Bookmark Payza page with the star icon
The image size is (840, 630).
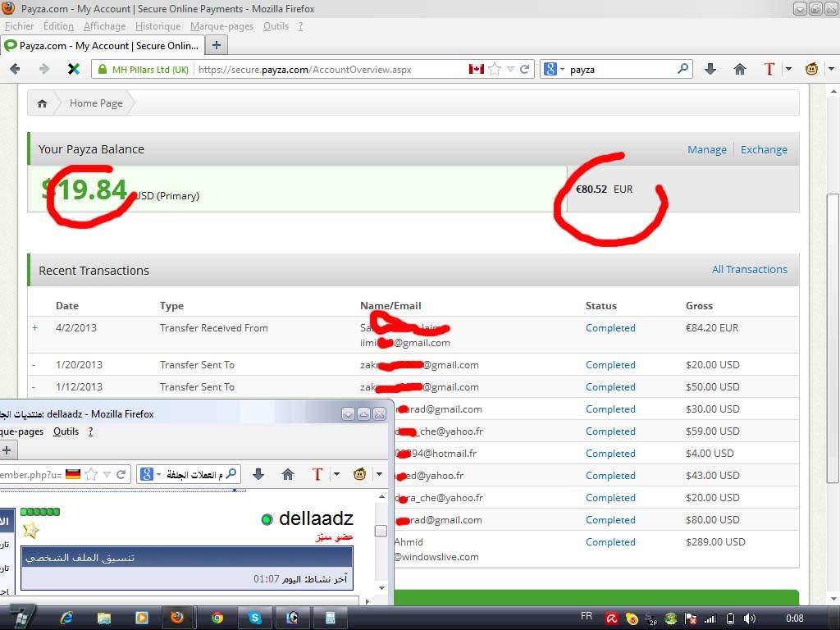495,69
